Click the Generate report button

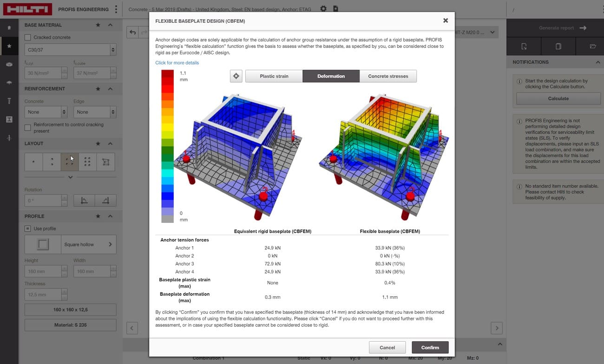(556, 28)
